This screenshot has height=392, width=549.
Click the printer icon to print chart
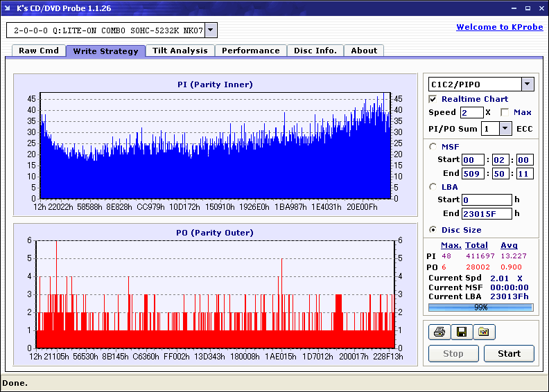[x=439, y=332]
